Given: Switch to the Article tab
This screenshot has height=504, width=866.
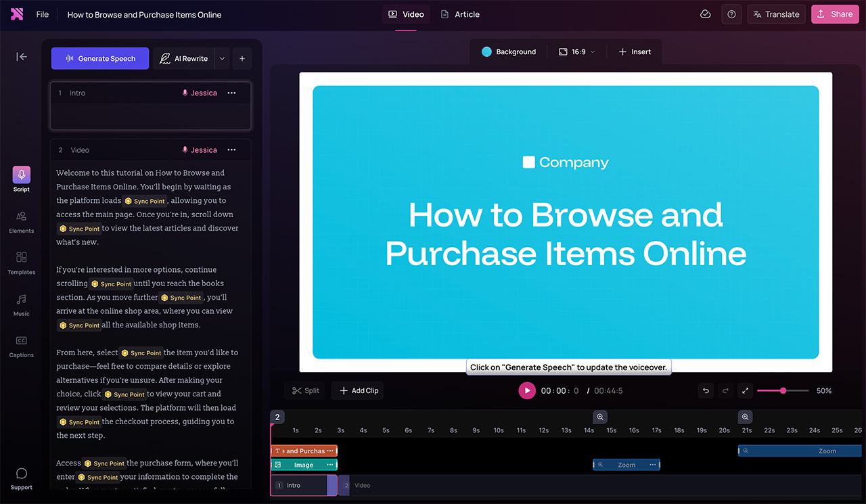Looking at the screenshot, I should 460,14.
